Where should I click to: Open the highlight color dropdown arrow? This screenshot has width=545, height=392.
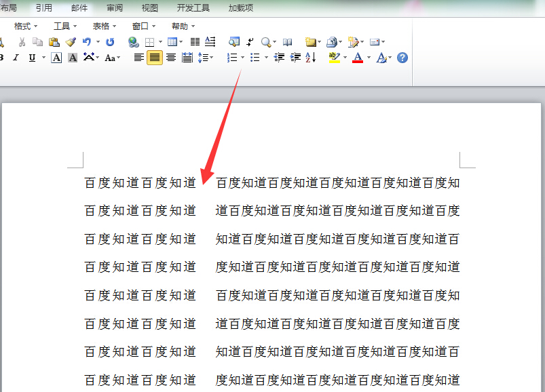coord(345,58)
